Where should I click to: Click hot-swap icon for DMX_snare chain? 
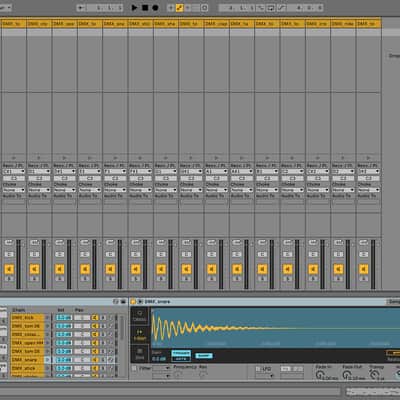tap(111, 360)
